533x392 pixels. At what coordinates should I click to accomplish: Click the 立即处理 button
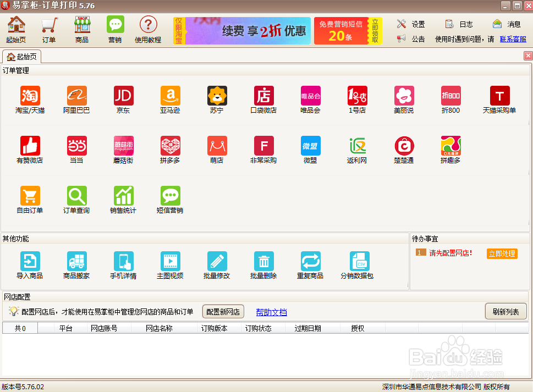coord(502,253)
